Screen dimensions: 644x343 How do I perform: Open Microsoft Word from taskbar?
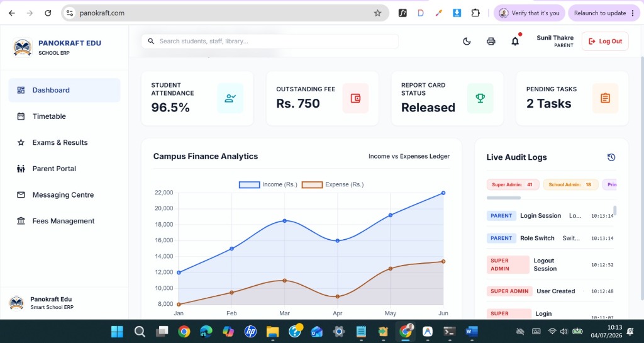tap(472, 332)
